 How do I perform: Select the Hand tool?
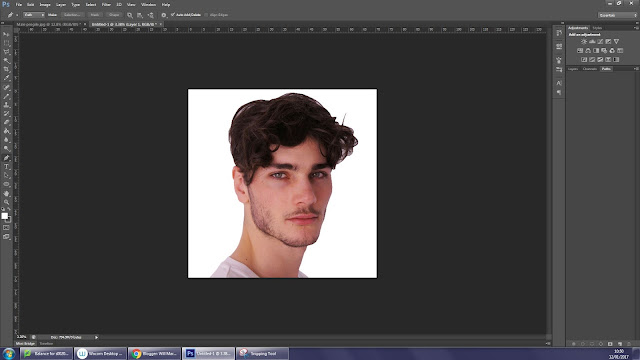[6, 193]
